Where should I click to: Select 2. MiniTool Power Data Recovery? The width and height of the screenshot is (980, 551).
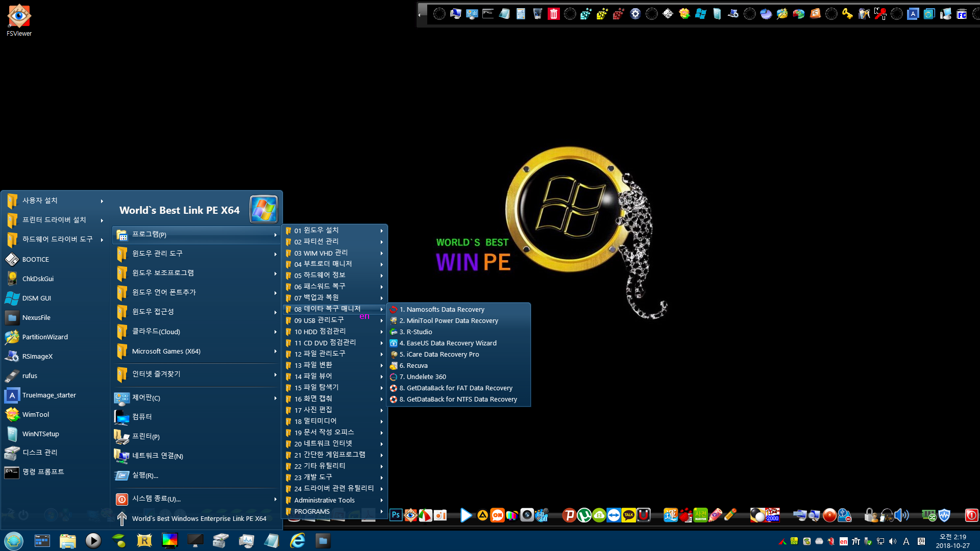(x=458, y=320)
